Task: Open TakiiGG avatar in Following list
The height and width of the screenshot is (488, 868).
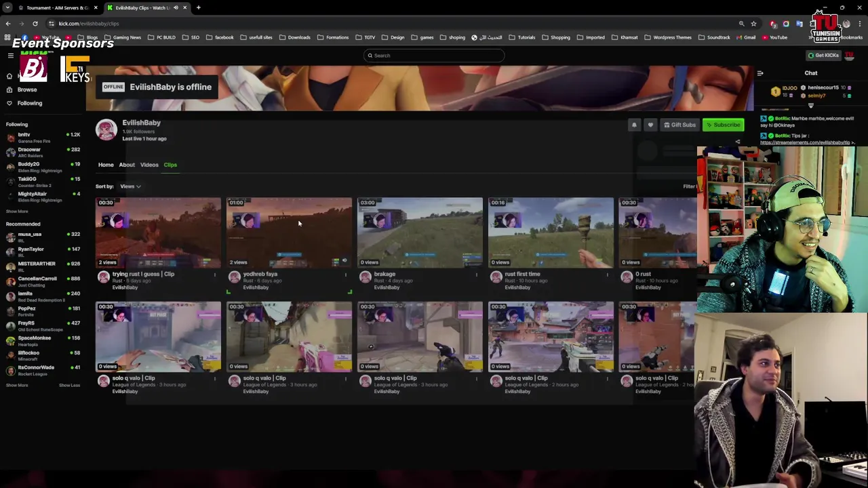Action: pyautogui.click(x=10, y=182)
